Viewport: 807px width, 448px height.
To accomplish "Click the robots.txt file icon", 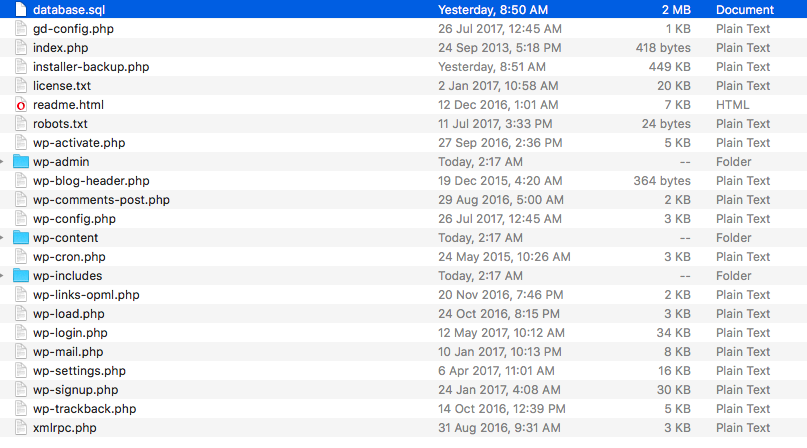I will [x=21, y=124].
